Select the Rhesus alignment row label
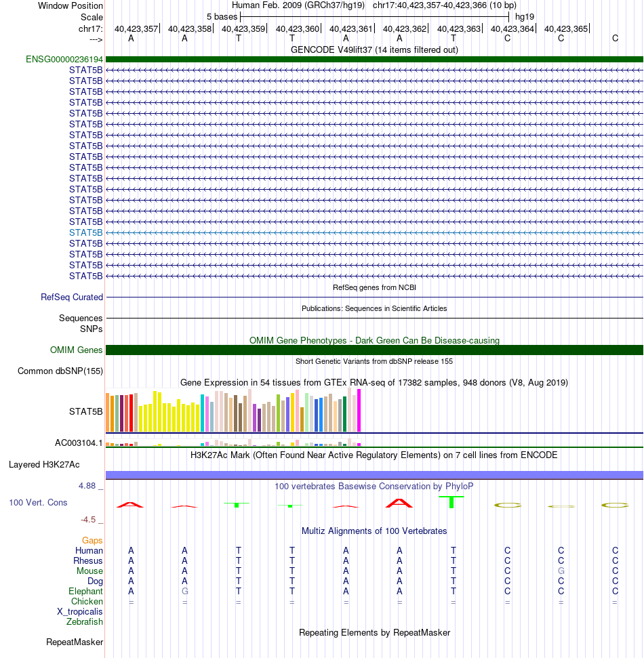This screenshot has width=644, height=658. (87, 560)
